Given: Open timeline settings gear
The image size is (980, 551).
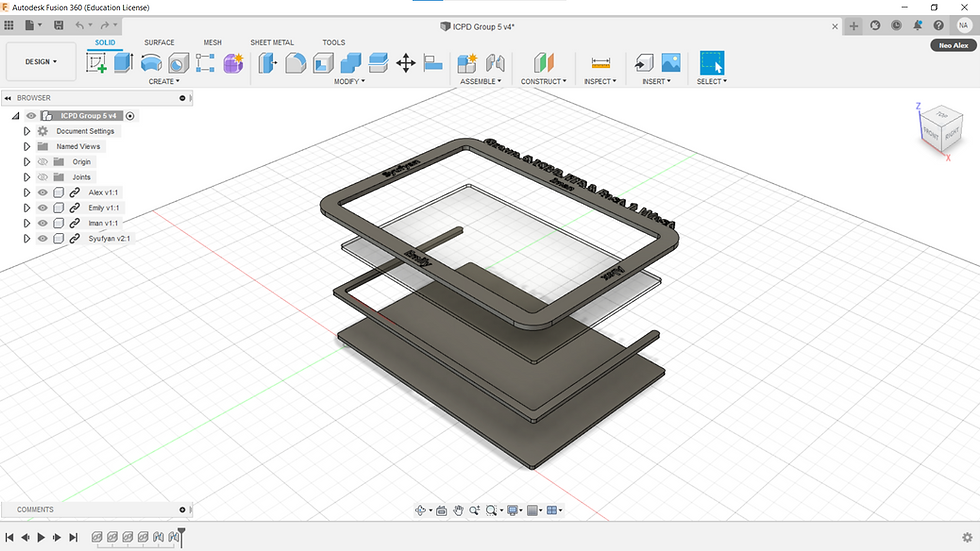Looking at the screenshot, I should 968,537.
